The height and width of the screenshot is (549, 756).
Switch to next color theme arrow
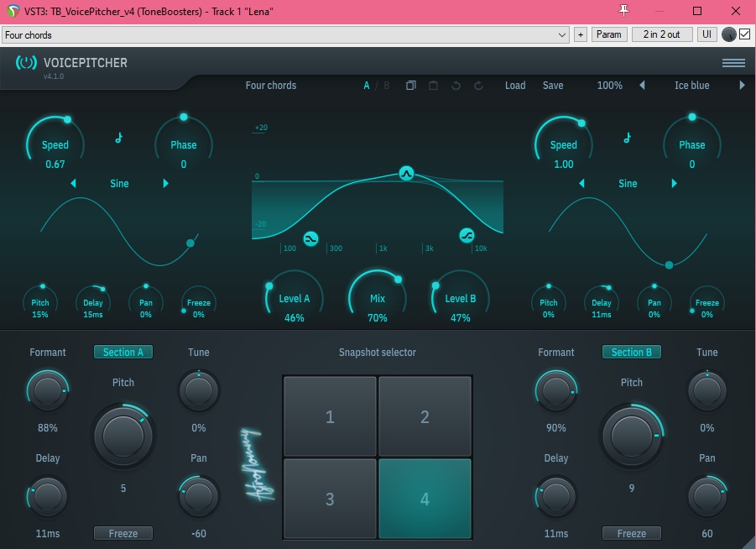coord(742,86)
